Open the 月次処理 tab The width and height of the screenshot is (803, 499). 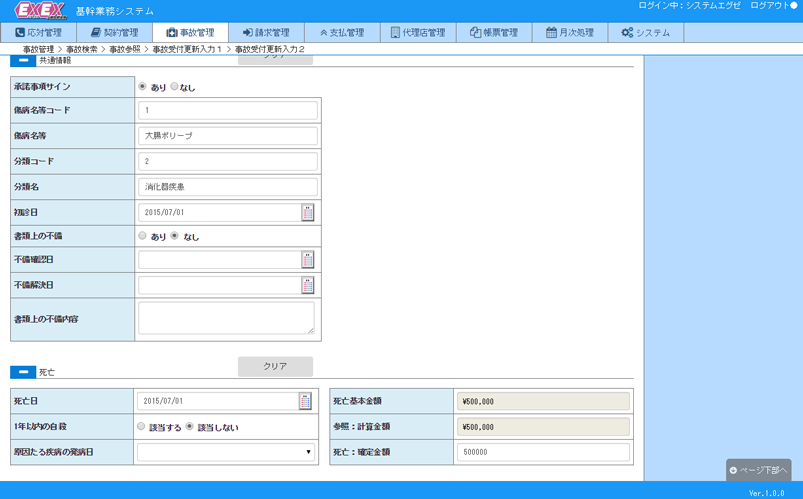(570, 33)
